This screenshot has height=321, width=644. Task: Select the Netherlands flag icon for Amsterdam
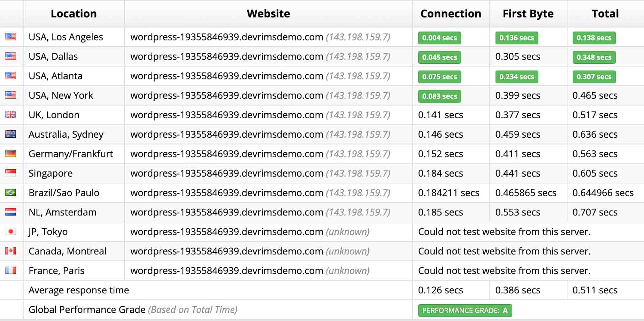(x=11, y=212)
